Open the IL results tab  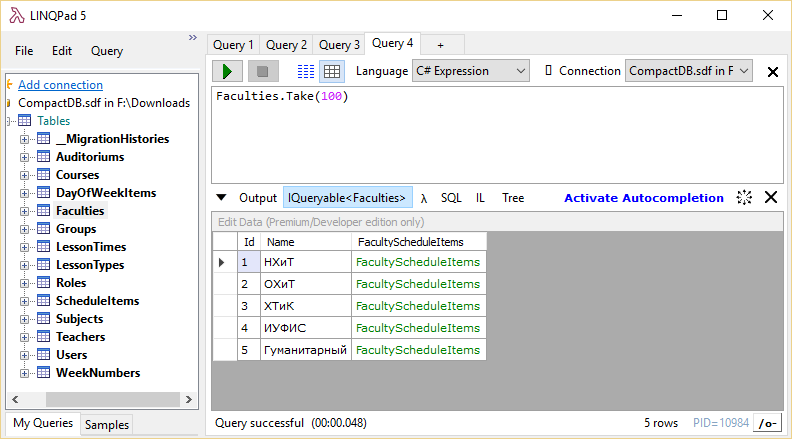pyautogui.click(x=480, y=198)
